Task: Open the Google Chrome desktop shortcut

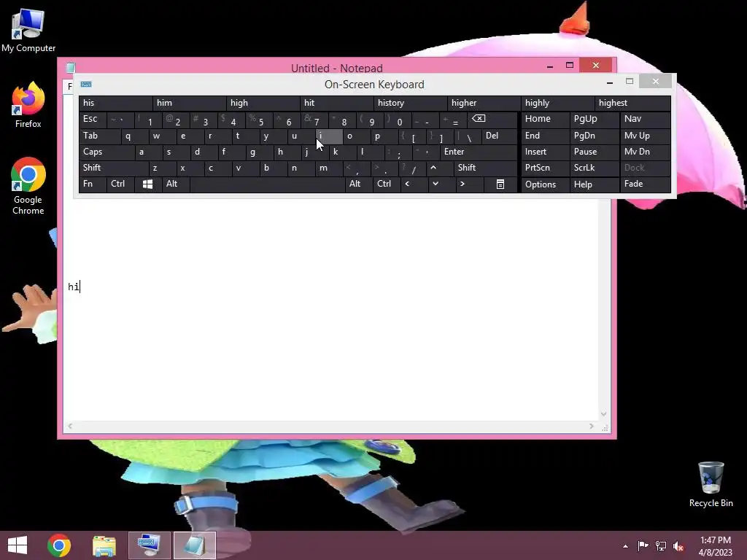Action: (28, 186)
